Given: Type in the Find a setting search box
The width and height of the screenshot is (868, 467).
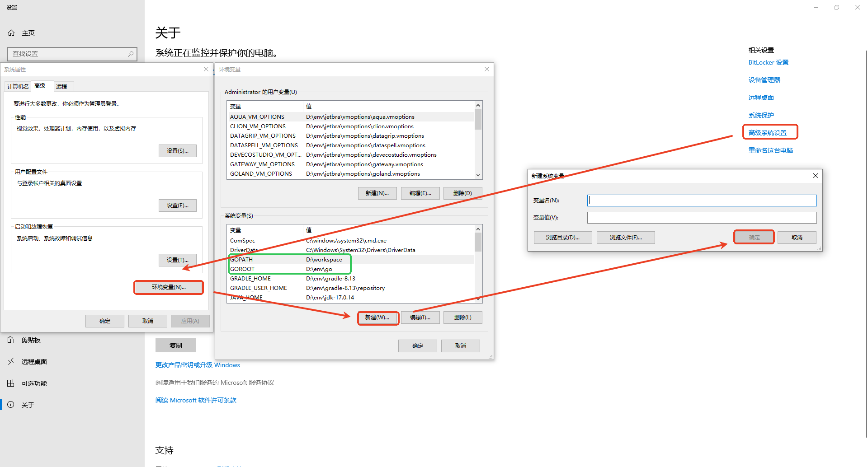Looking at the screenshot, I should click(x=72, y=54).
